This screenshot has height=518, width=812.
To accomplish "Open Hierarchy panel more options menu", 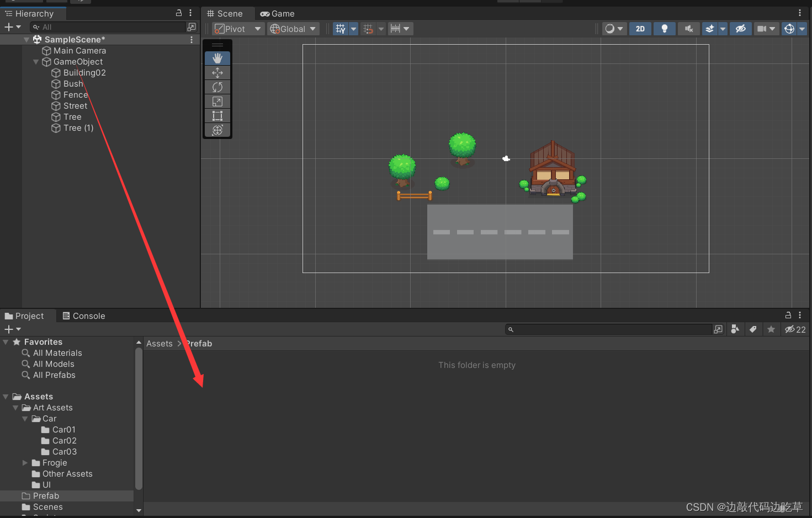I will [x=190, y=13].
